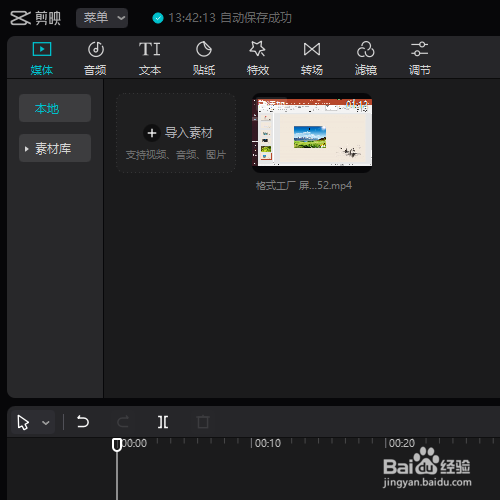The image size is (500, 500).
Task: Click the 00:20 mark on timeline ruler
Action: point(402,443)
